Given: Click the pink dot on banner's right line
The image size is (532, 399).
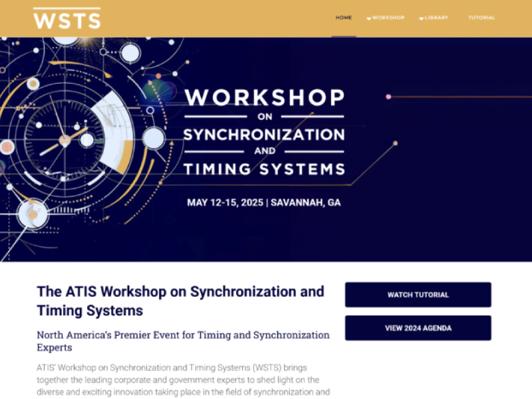Looking at the screenshot, I should tap(388, 97).
